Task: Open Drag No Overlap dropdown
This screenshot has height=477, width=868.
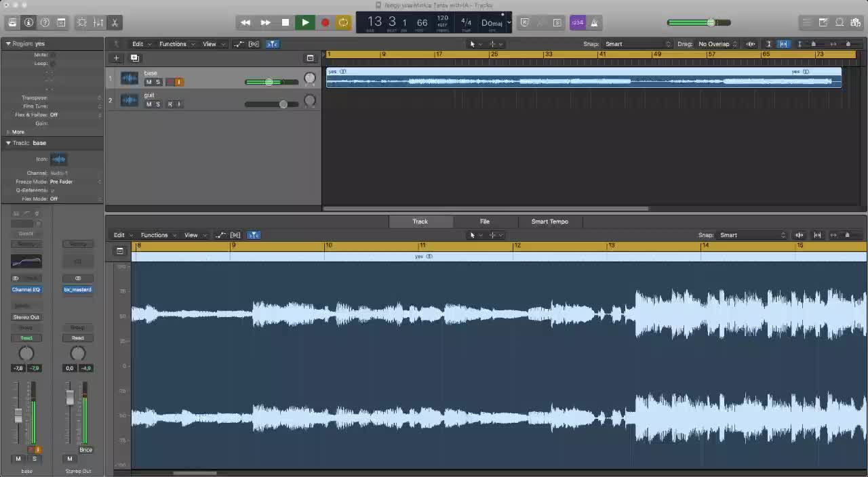Action: 717,44
